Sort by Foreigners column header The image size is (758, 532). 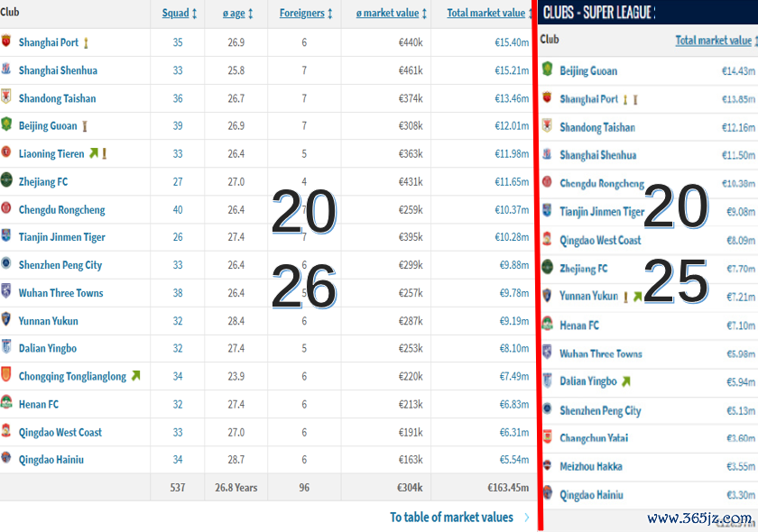point(306,14)
